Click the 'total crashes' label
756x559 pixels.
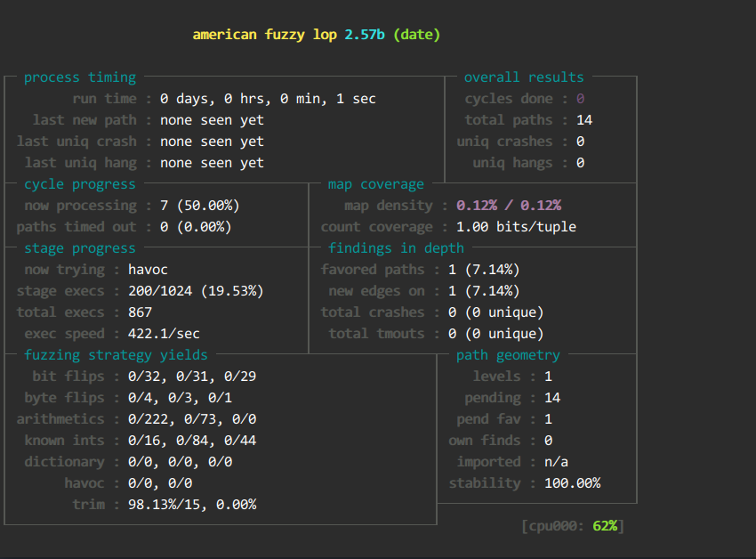tap(373, 312)
